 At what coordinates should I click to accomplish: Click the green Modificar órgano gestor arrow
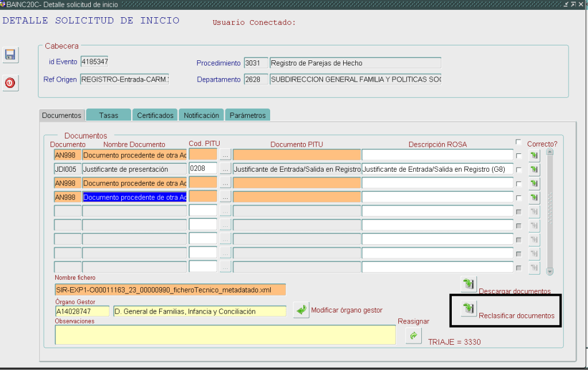point(301,310)
